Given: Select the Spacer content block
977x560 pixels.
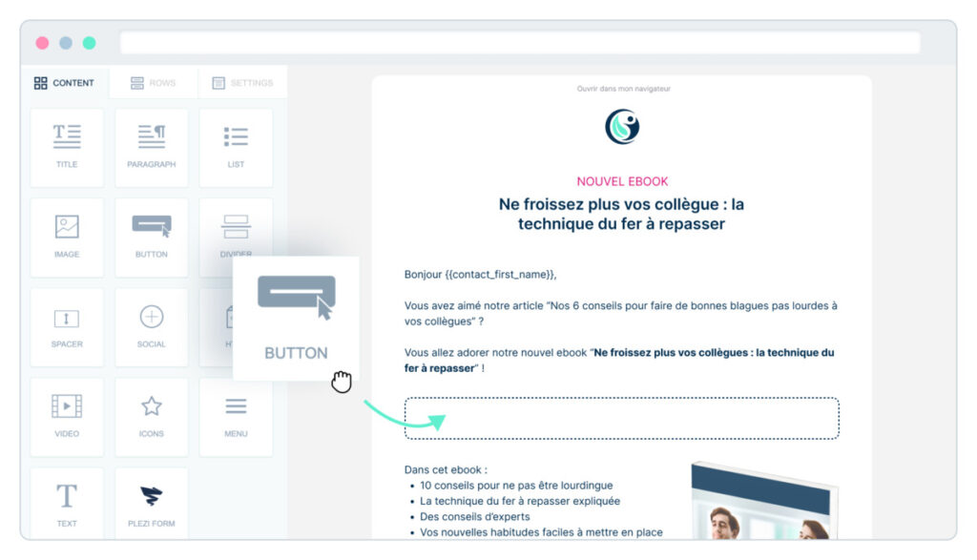Looking at the screenshot, I should point(67,324).
